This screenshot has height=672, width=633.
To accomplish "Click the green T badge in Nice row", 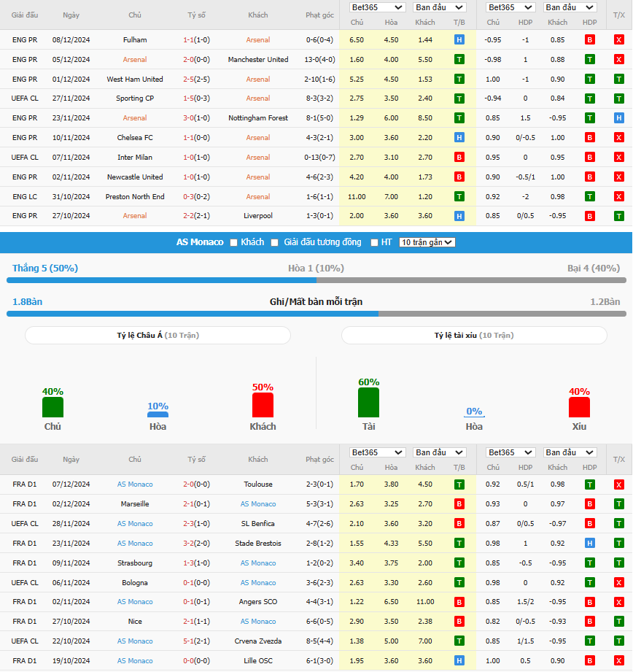I will pyautogui.click(x=619, y=622).
